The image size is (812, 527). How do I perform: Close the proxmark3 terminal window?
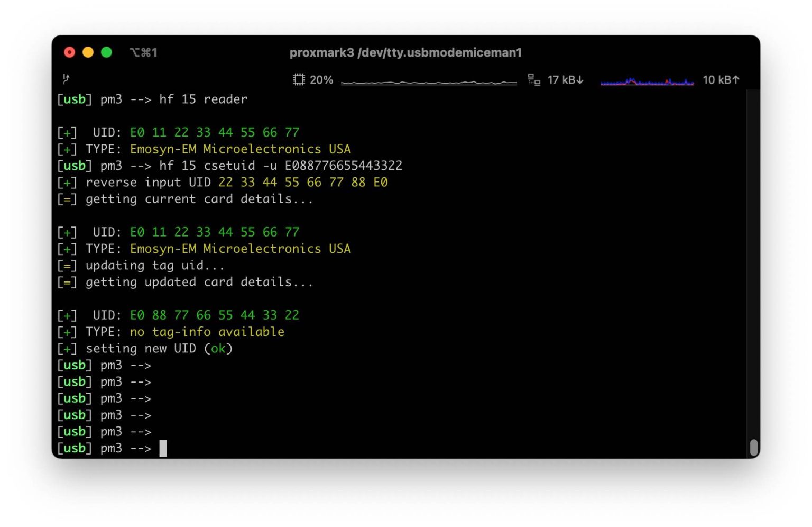tap(70, 52)
